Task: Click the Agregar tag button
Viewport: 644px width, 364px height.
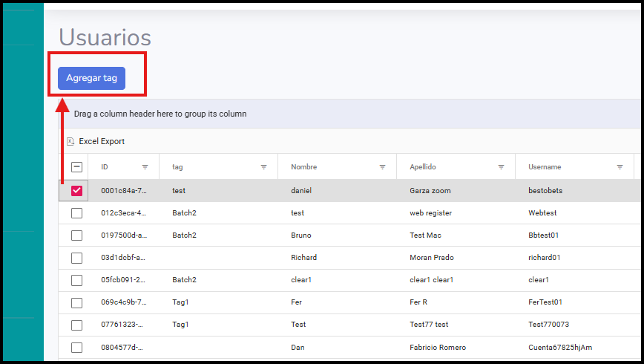Action: click(91, 78)
